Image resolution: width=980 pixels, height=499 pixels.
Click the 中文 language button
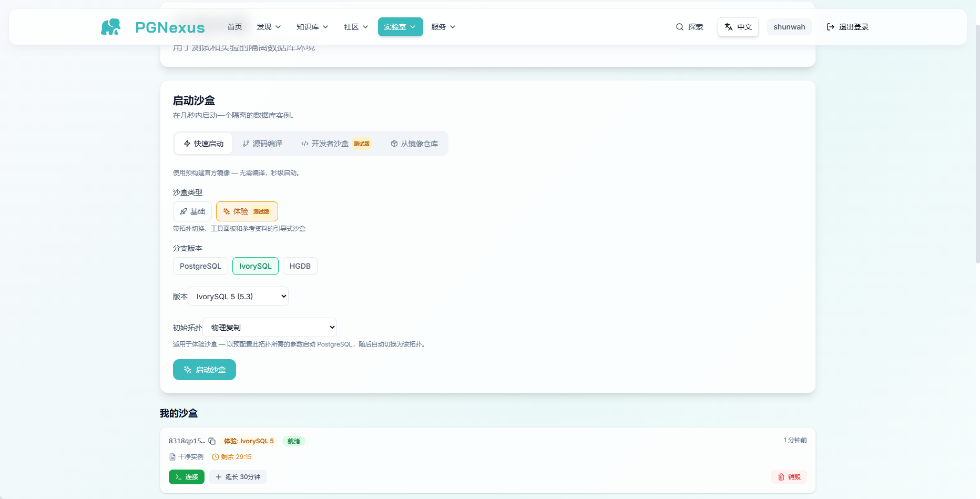(x=738, y=27)
